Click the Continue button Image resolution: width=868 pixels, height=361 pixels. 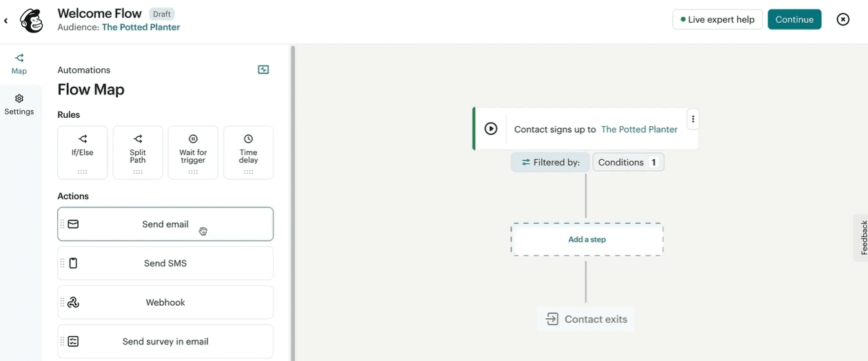click(x=794, y=19)
